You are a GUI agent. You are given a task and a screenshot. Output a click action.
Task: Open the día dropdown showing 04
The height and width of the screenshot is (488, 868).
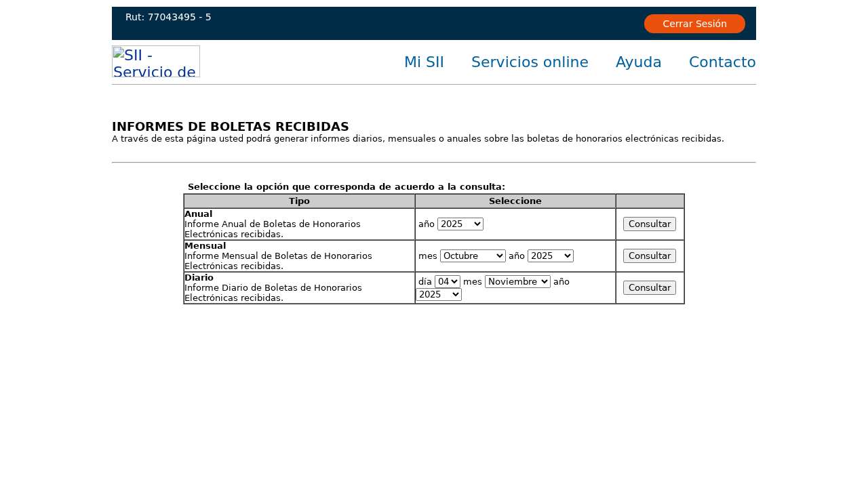pyautogui.click(x=447, y=281)
